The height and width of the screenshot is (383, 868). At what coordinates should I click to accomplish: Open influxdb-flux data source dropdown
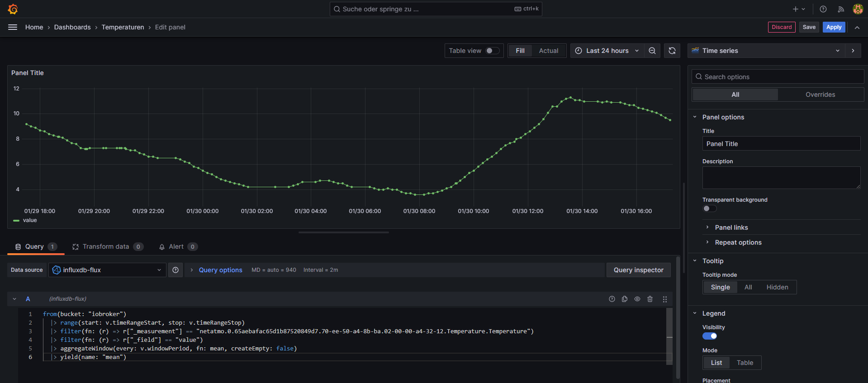coord(107,270)
